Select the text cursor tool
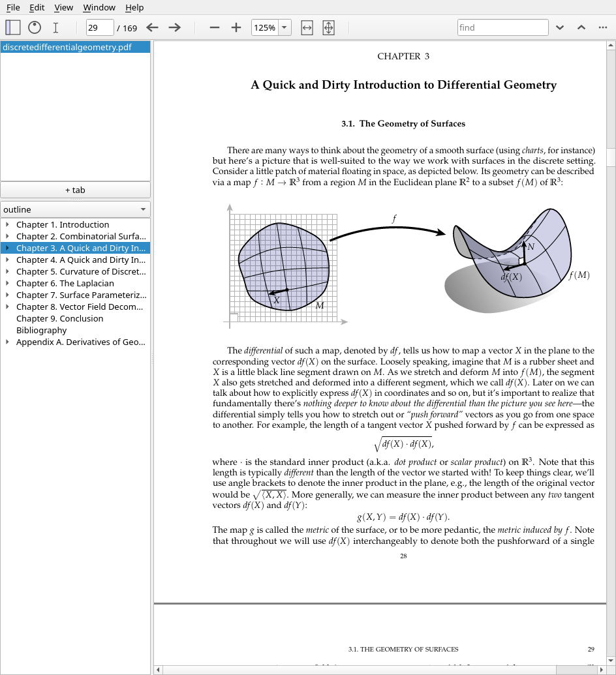The width and height of the screenshot is (616, 675). coord(55,27)
